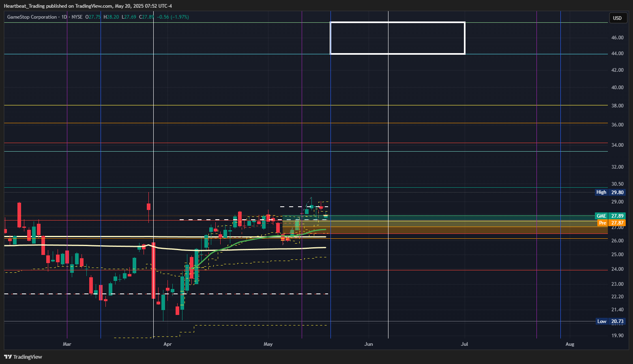Click the GME 27.89 price label

610,216
